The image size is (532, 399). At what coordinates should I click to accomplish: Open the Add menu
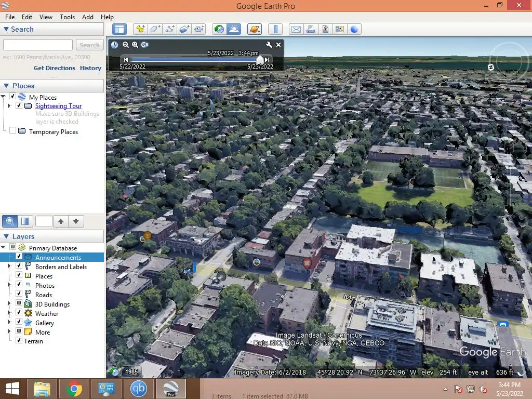(87, 17)
